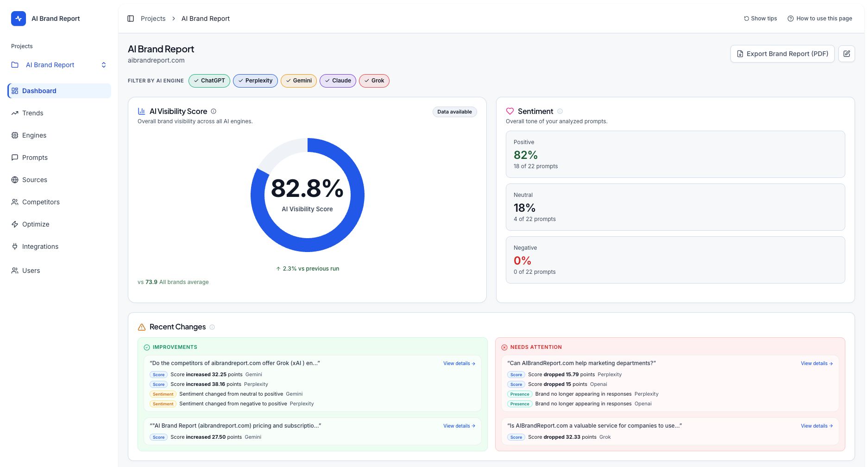Click the AI Visibility Score info icon

point(214,111)
